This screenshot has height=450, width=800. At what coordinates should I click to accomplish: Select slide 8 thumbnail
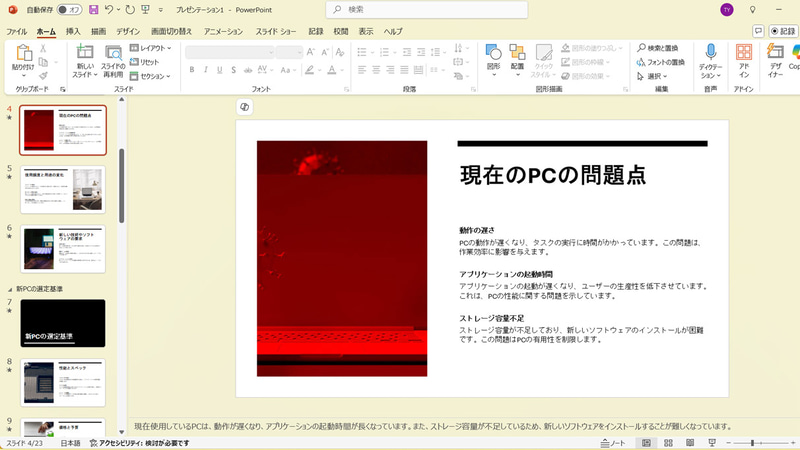[x=63, y=383]
